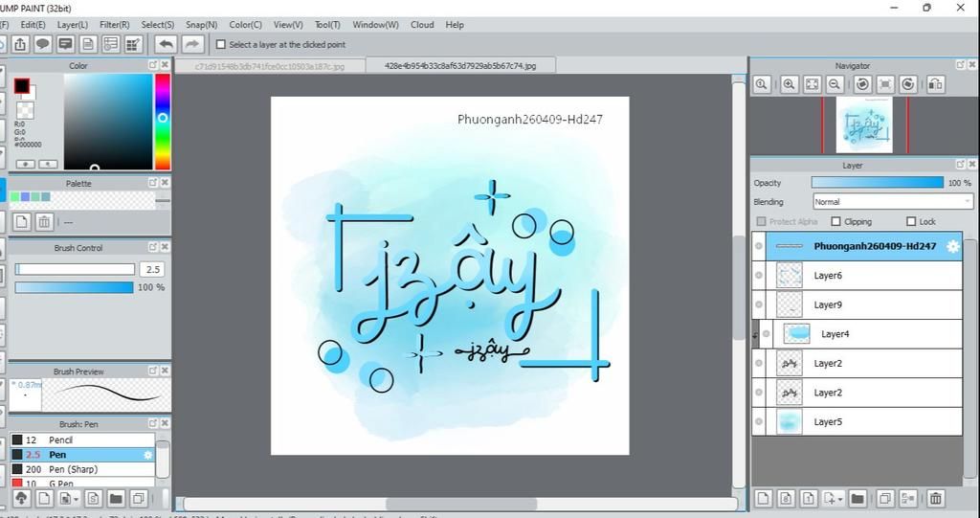Duplicate the selected brush
Screen dimensions: 980x518
tap(138, 499)
